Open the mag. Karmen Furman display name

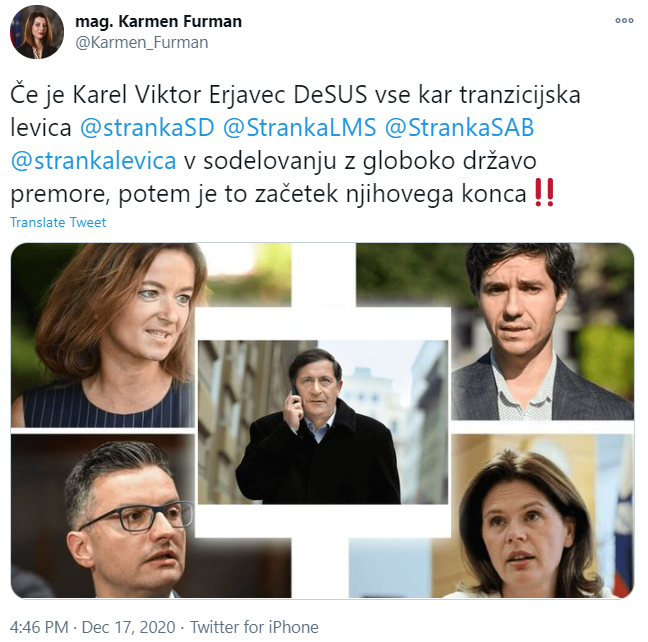[x=158, y=21]
